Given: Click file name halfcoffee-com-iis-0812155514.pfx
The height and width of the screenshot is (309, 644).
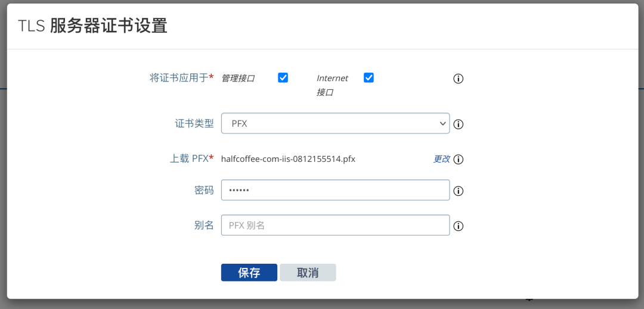Looking at the screenshot, I should click(288, 159).
